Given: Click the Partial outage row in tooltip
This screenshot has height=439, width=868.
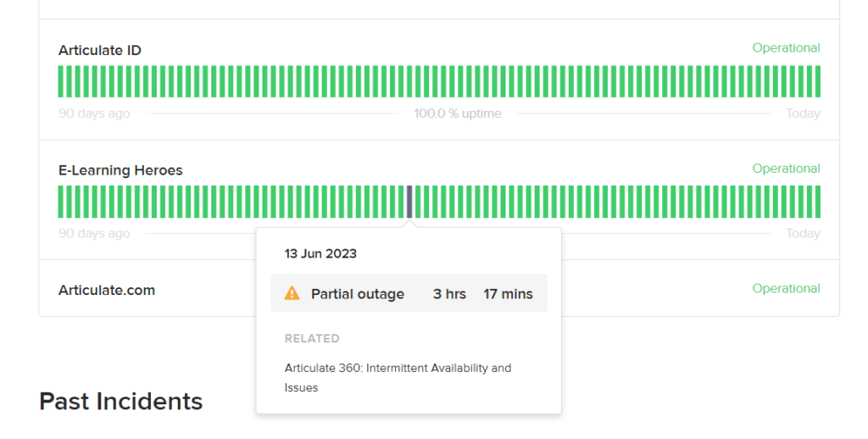Looking at the screenshot, I should click(409, 293).
